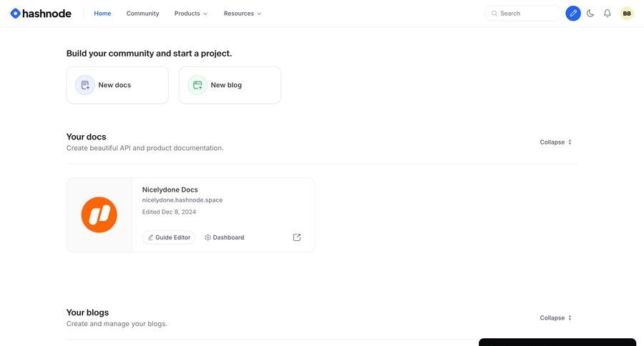The image size is (644, 346).
Task: Open the Nicelydone Docs title
Action: tap(170, 189)
